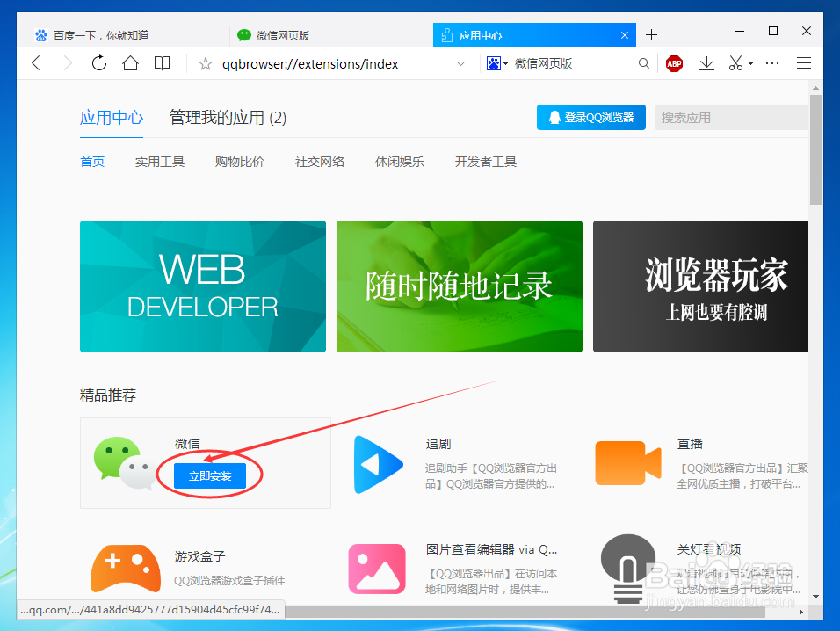
Task: Click the 关灯看视频 light bulb icon
Action: pyautogui.click(x=628, y=569)
